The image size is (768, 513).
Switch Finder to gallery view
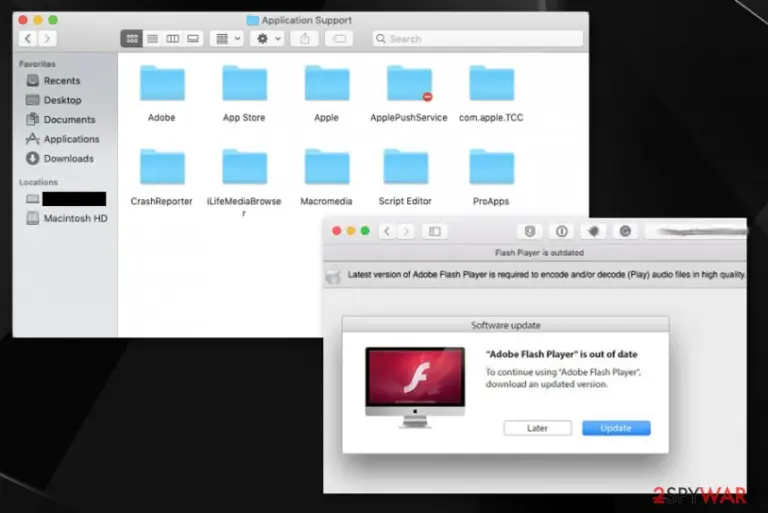tap(193, 39)
